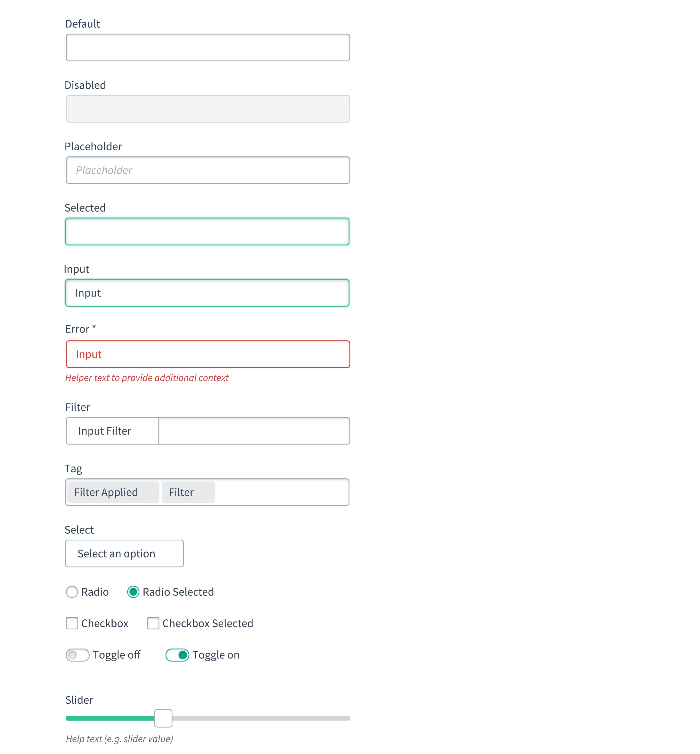Viewport: 700px width, 754px height.
Task: Select the 'Filter Applied' tag
Action: 113,492
